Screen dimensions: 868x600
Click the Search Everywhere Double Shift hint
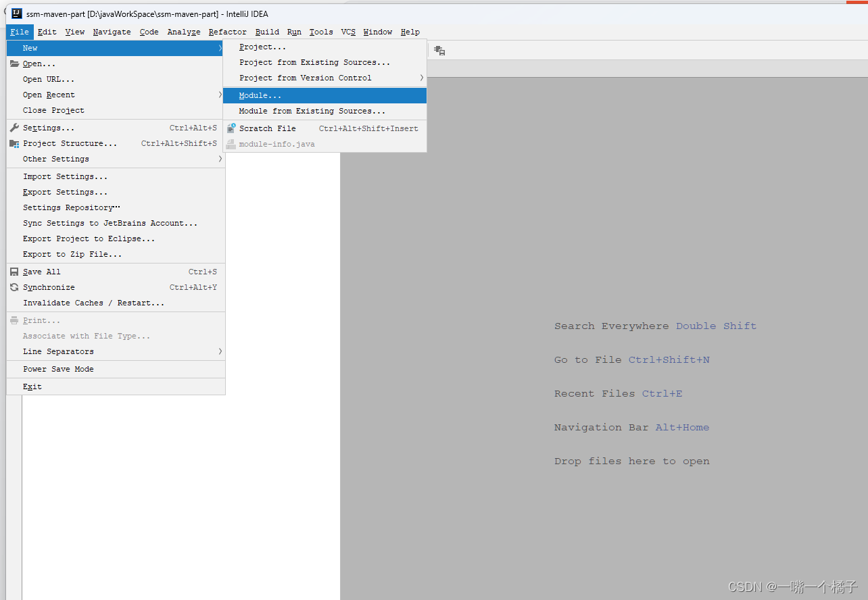pyautogui.click(x=655, y=326)
